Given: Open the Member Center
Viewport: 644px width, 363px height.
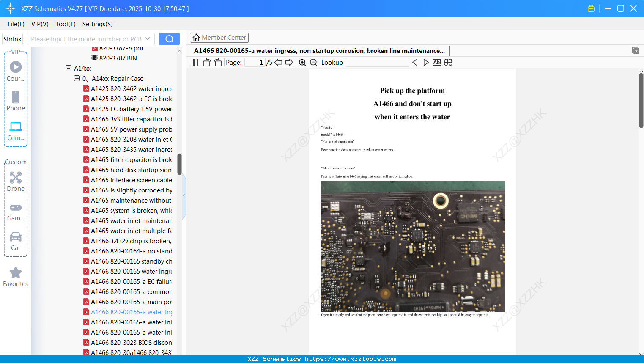Looking at the screenshot, I should pos(219,38).
